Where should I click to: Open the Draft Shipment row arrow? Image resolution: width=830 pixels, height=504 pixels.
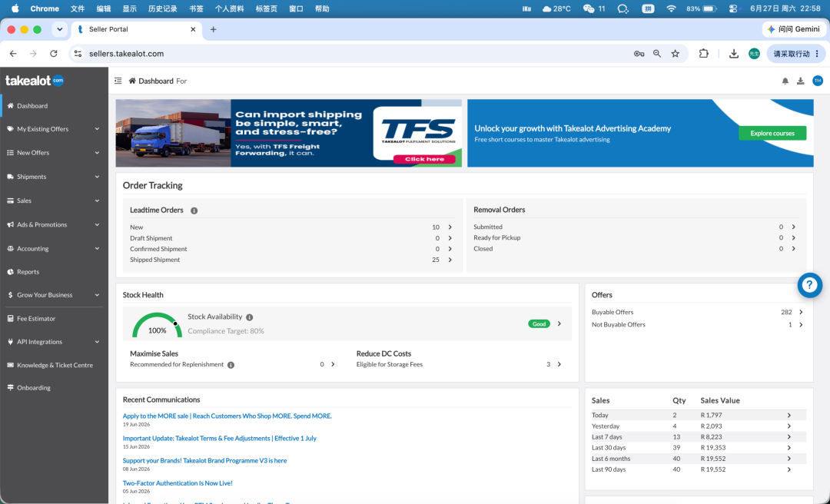[450, 238]
